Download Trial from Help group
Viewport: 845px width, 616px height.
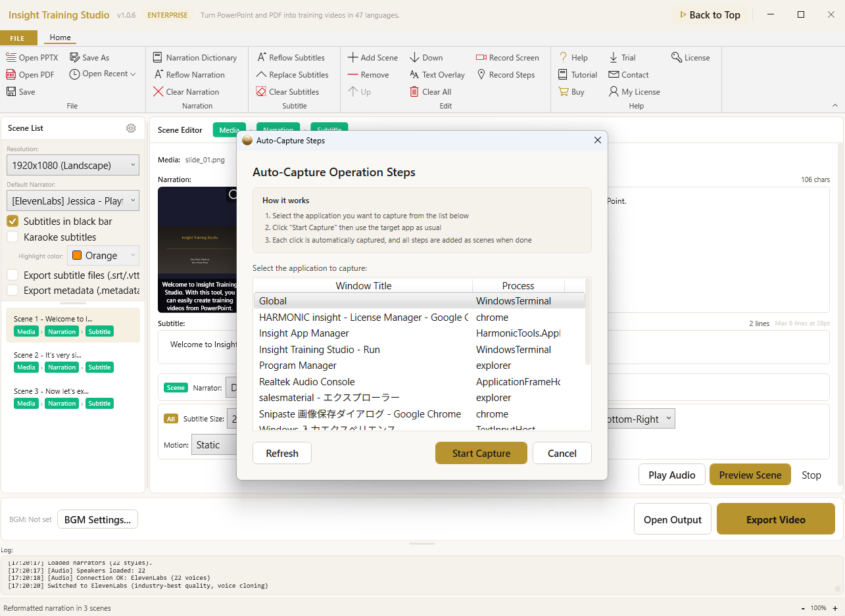tap(622, 58)
